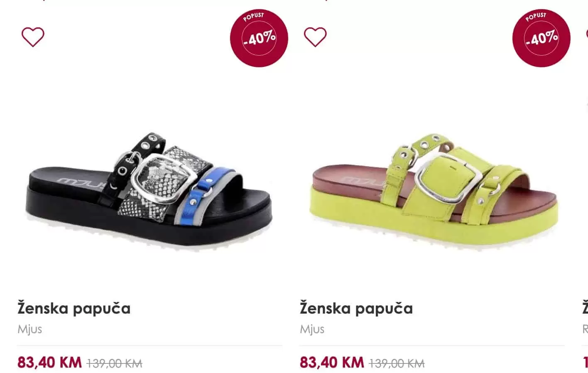Open the Ženska papuča title under the green sandal
The image size is (588, 373).
click(x=356, y=308)
